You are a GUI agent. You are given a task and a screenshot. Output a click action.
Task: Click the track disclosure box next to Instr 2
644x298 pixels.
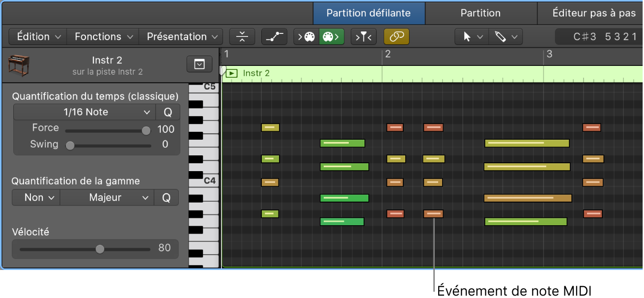coord(199,63)
